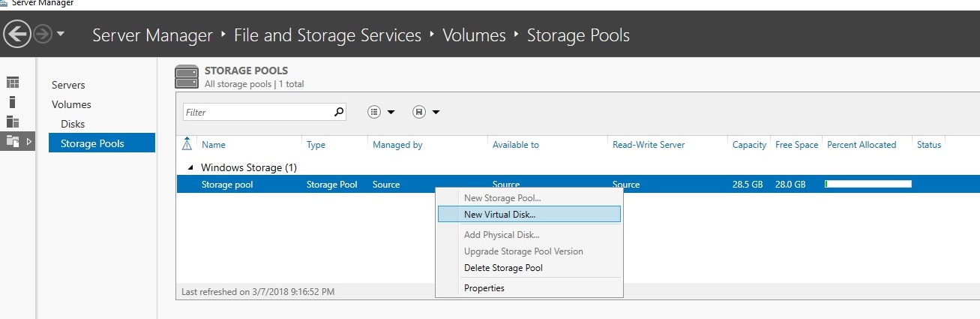This screenshot has width=980, height=319.
Task: Open Dashboard icon in left sidebar
Action: point(13,83)
